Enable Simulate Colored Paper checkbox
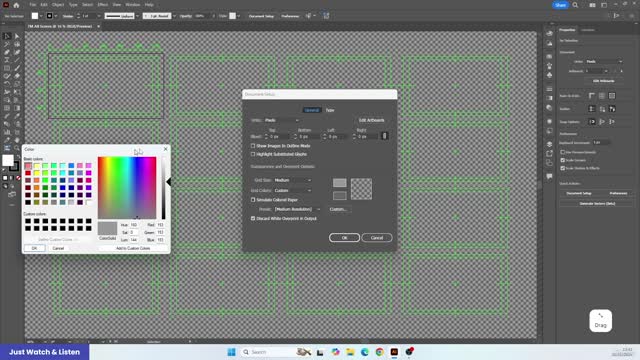640x360 pixels. point(253,200)
